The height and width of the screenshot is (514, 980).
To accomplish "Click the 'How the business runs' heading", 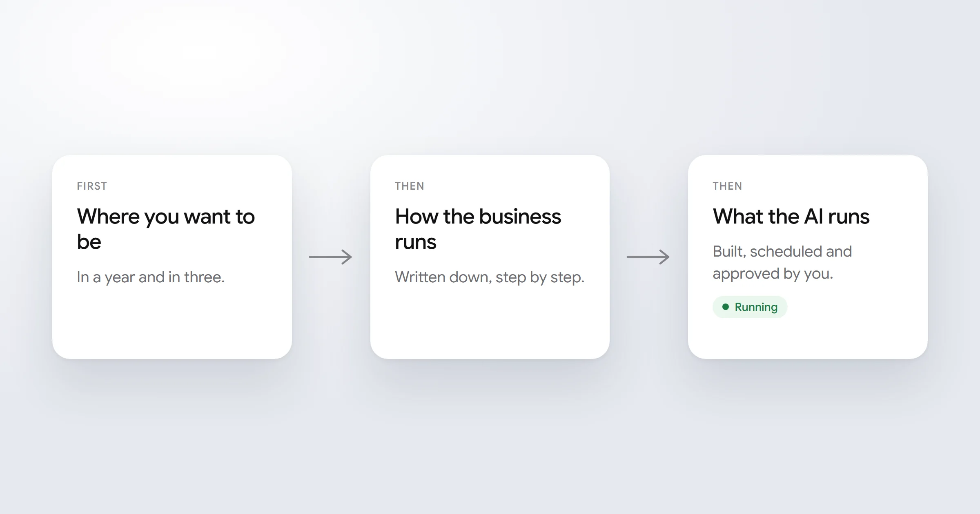I will pos(478,229).
